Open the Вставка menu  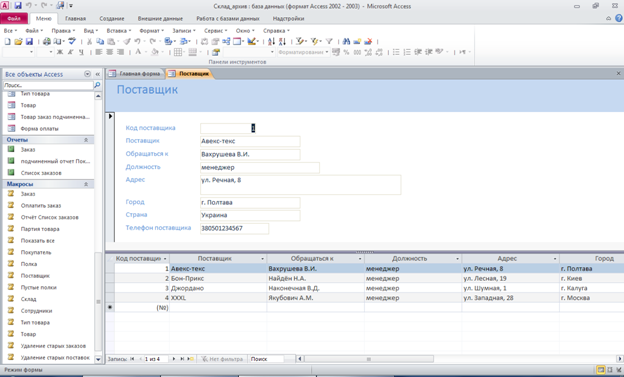coord(119,31)
